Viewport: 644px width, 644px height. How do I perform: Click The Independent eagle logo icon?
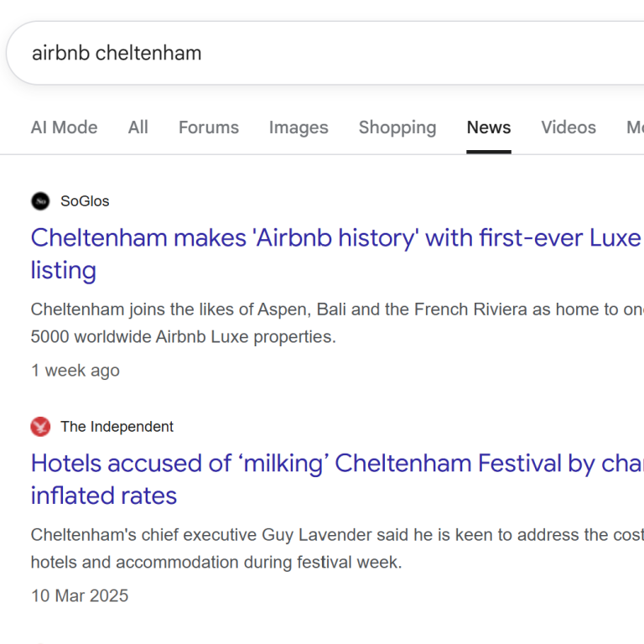click(40, 427)
